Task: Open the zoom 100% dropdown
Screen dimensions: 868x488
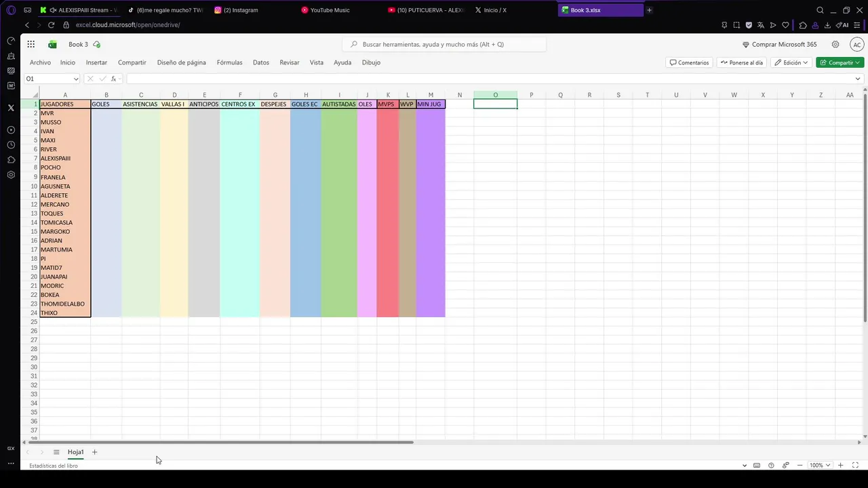Action: pyautogui.click(x=820, y=466)
